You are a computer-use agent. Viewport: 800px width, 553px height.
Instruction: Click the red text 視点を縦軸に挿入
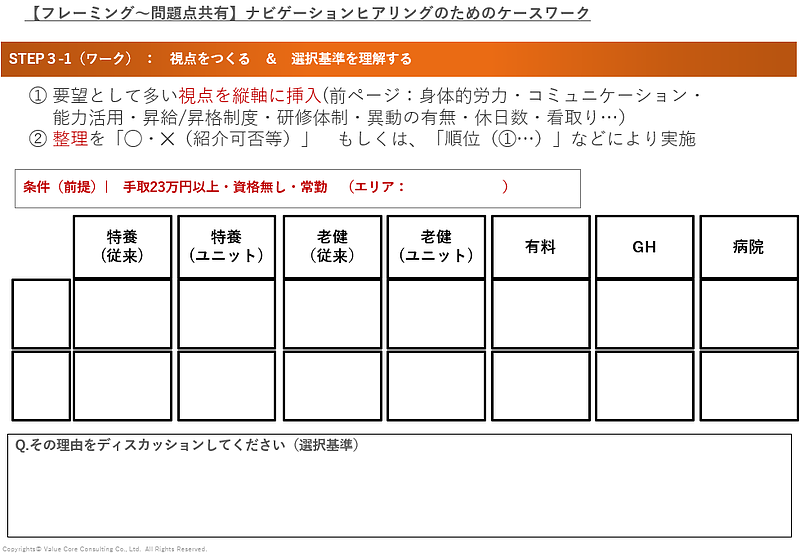pos(250,95)
